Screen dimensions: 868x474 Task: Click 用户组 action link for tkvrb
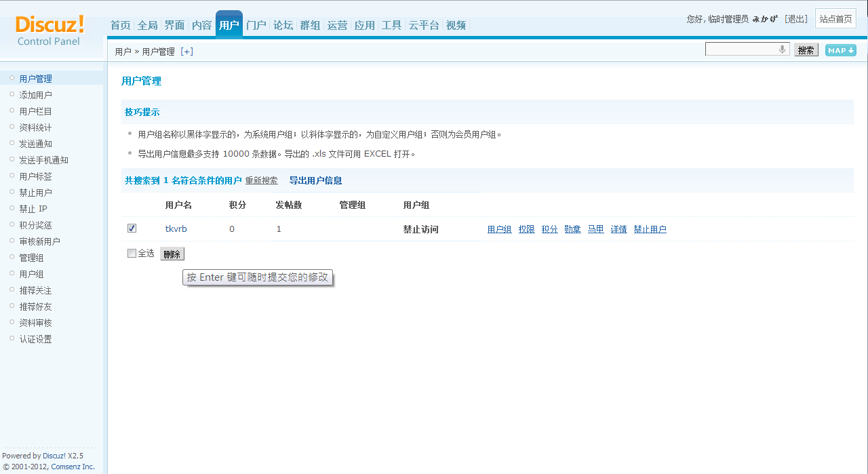click(499, 229)
